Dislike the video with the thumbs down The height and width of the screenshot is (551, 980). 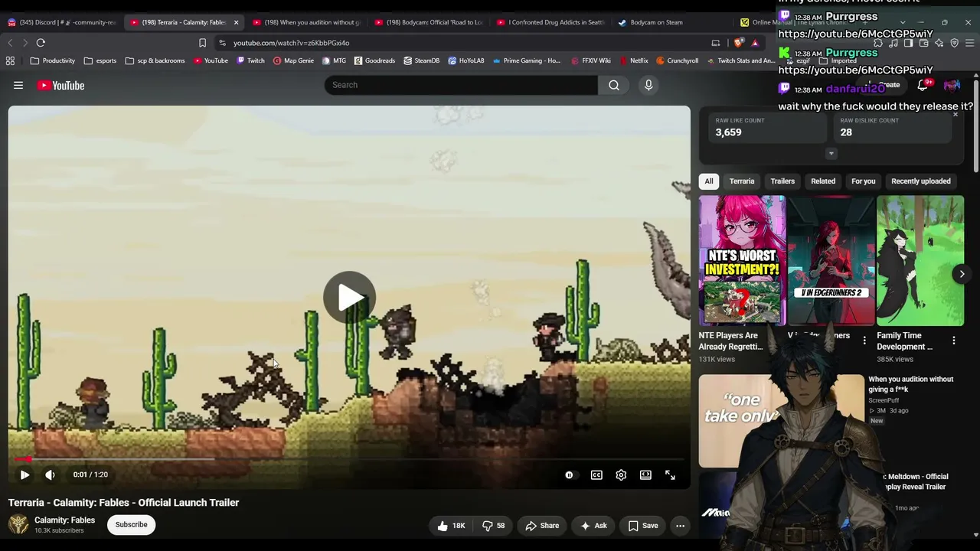click(x=494, y=526)
